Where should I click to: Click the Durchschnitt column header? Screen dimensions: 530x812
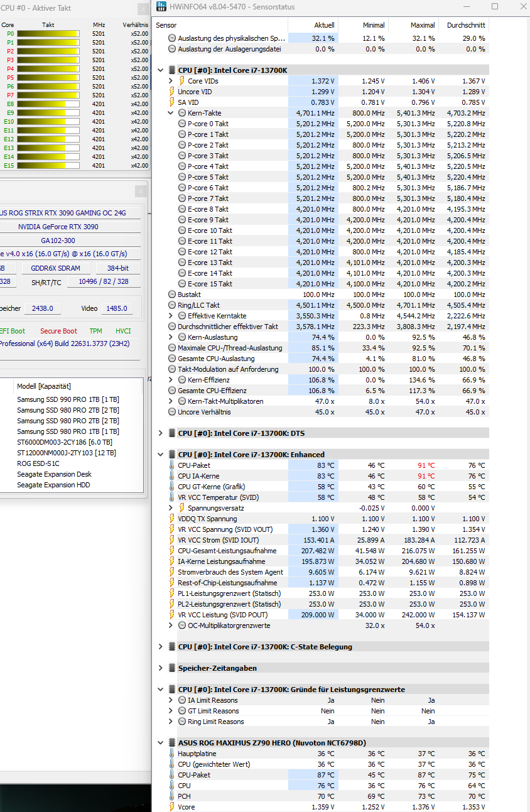pos(463,25)
